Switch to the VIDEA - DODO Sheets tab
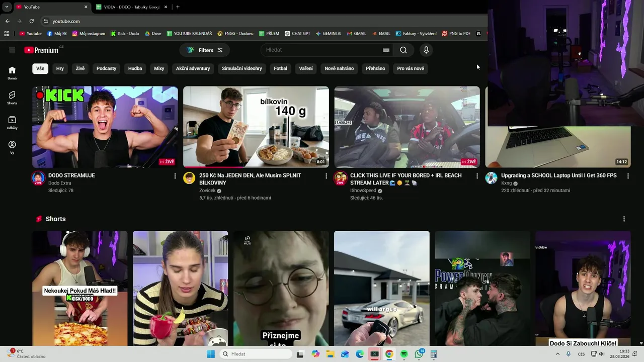This screenshot has height=362, width=644. tap(132, 7)
